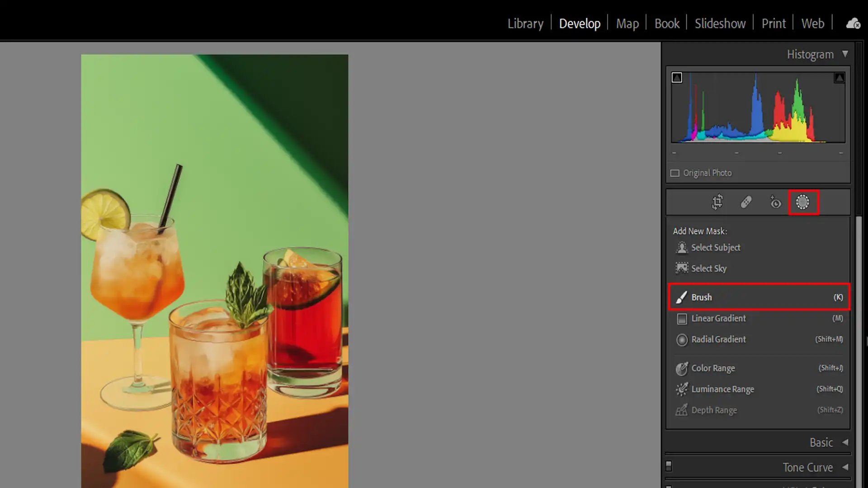Enable the Original Photo checkbox
Screen dimensions: 868x488
pos(675,173)
